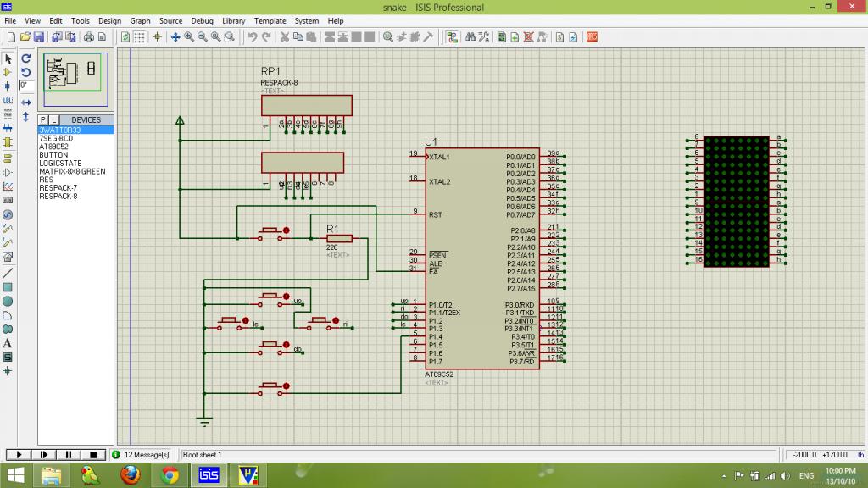This screenshot has height=488, width=868.
Task: Click the Print toolbar icon
Action: coord(88,37)
